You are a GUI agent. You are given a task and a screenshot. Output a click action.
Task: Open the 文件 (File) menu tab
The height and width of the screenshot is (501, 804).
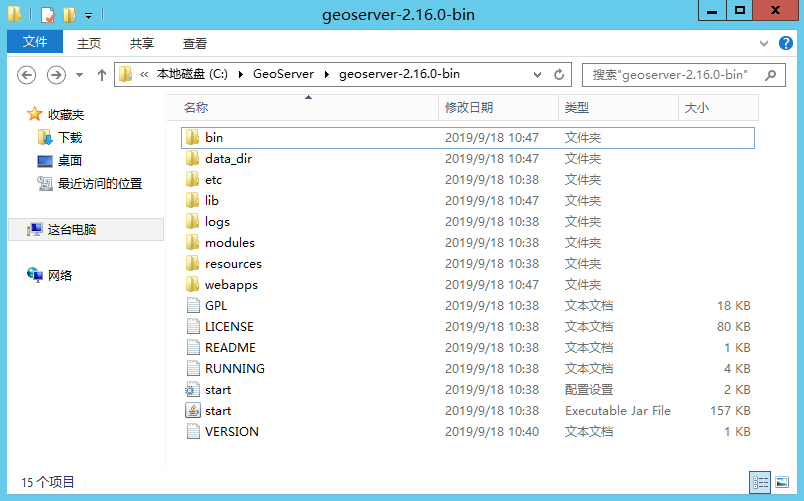tap(35, 42)
